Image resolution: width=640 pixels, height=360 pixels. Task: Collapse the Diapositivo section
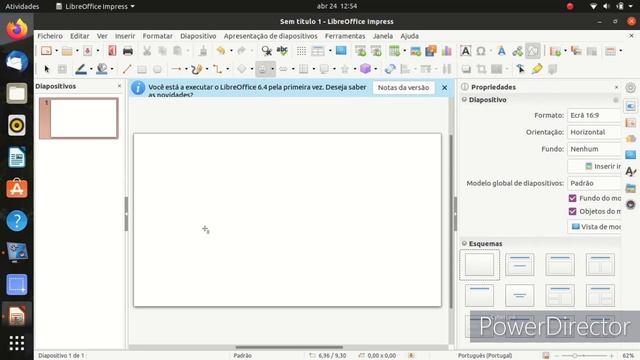[x=464, y=100]
